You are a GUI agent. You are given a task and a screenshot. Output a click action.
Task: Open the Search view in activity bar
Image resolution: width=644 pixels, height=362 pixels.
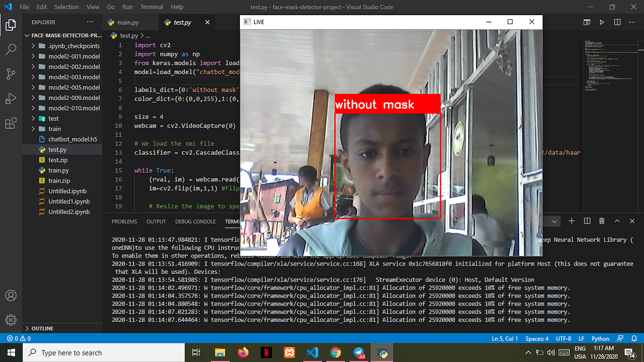pos(11,49)
